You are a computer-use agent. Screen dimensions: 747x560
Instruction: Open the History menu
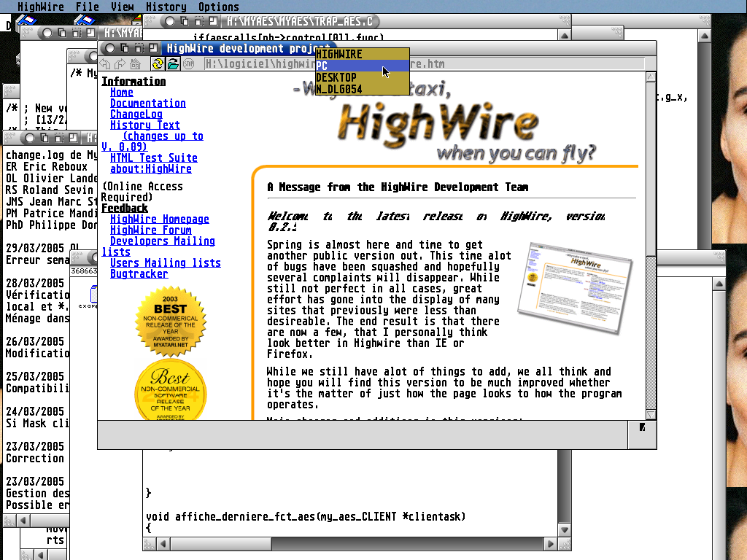pos(166,7)
